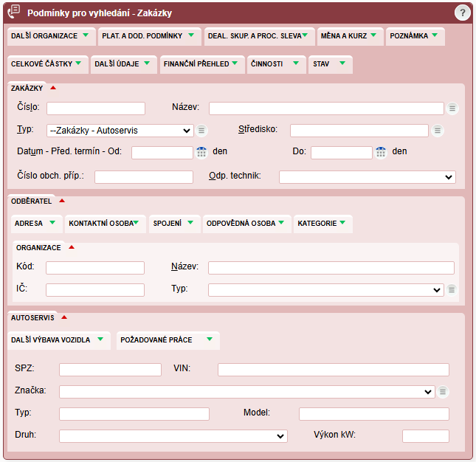Click into the VIN input field
Image resolution: width=476 pixels, height=462 pixels.
coord(333,370)
